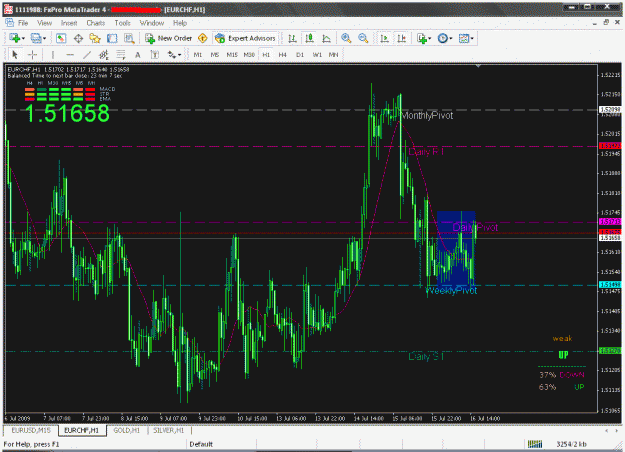
Task: Expand the Periods dropdown arrow
Action: coord(451,38)
